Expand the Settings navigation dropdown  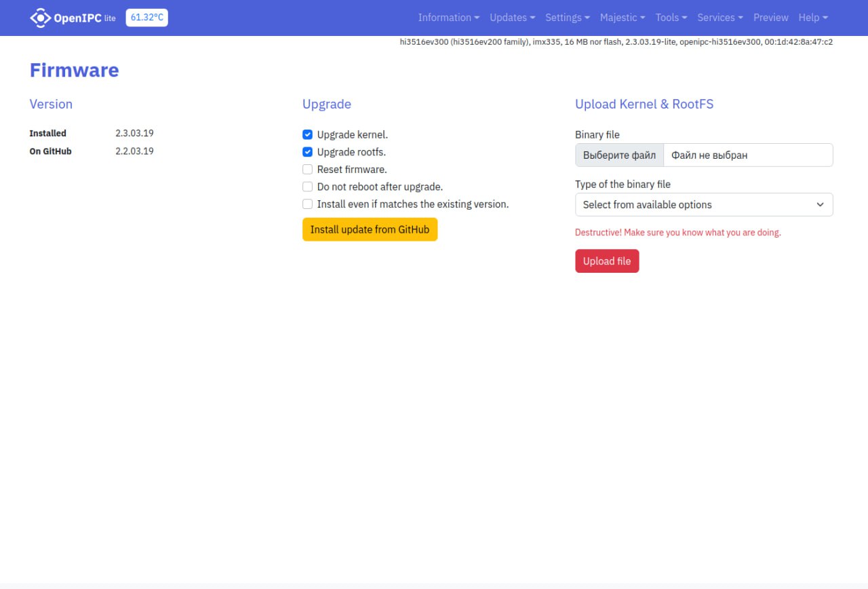click(x=567, y=18)
